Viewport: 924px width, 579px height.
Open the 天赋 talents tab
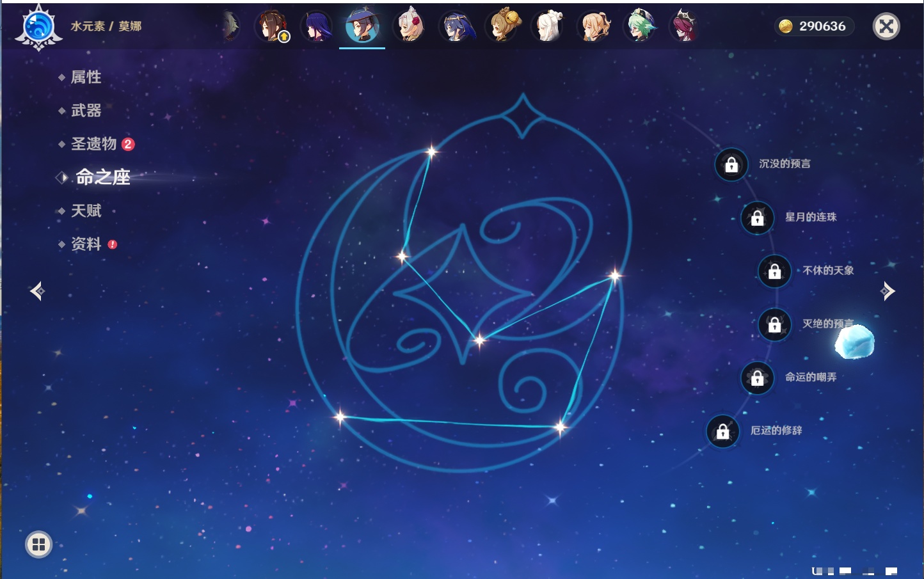86,210
